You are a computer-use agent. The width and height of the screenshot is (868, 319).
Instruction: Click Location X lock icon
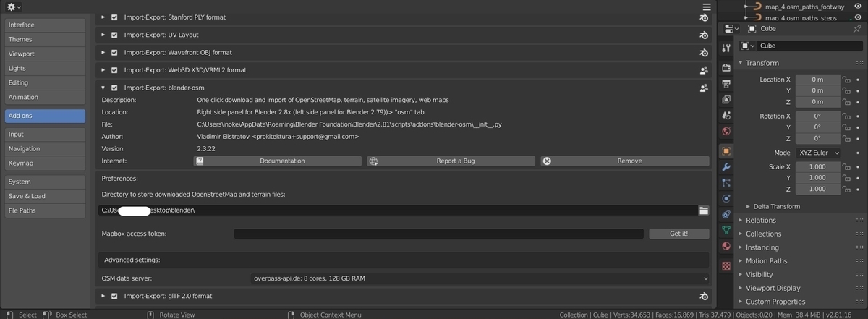(x=846, y=80)
